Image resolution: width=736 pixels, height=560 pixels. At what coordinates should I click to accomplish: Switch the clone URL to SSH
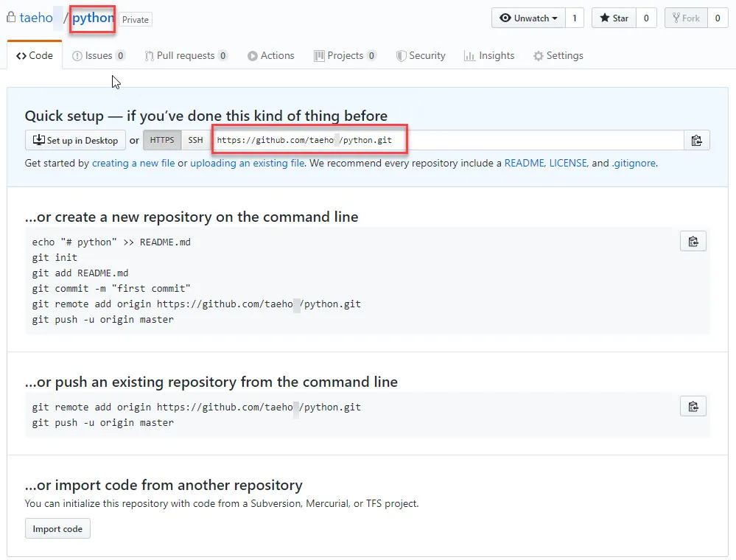[195, 140]
